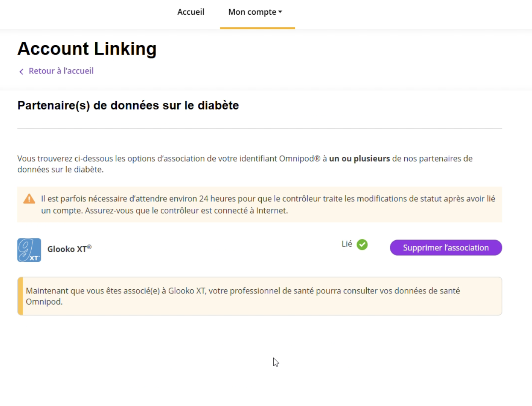The height and width of the screenshot is (406, 532).
Task: Click the orange warning triangle icon
Action: (x=29, y=199)
